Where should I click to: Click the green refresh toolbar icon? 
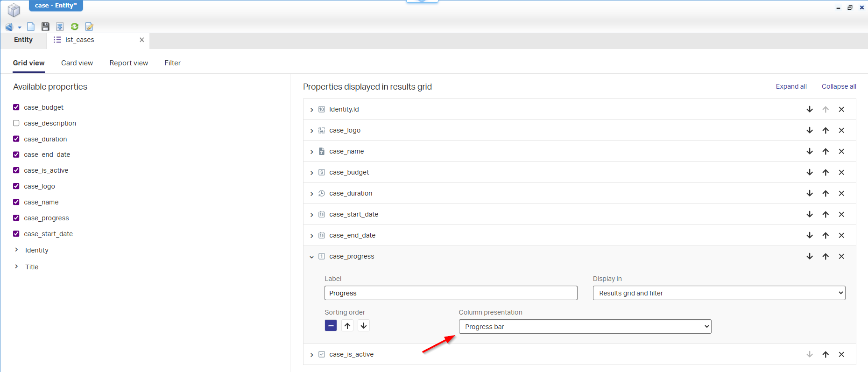pos(74,27)
